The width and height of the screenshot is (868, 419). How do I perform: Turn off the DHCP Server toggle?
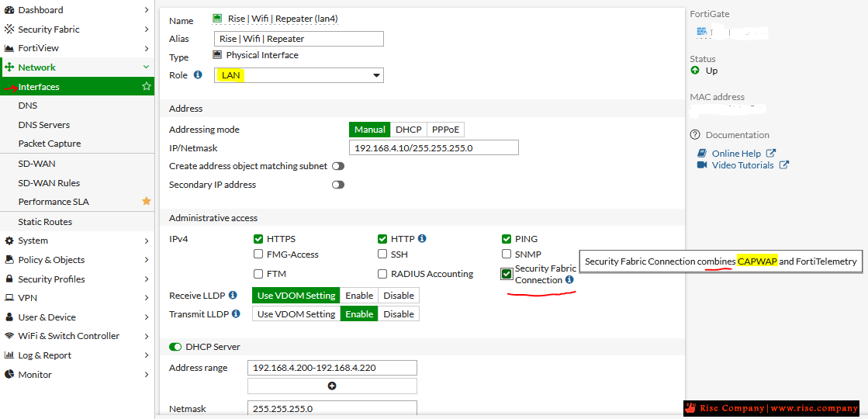click(x=175, y=347)
